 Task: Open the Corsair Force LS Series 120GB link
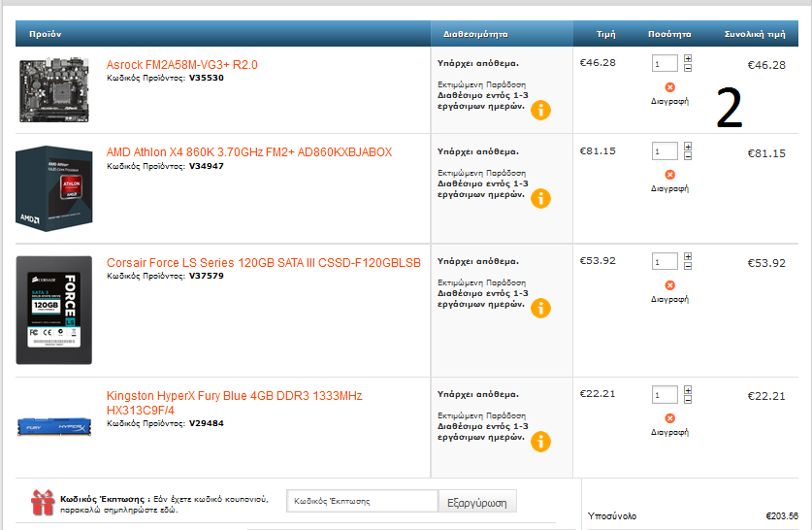coord(264,263)
